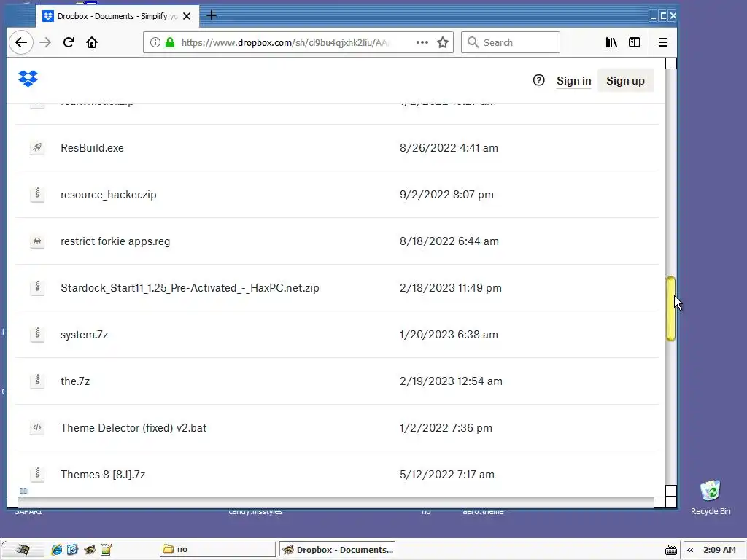The height and width of the screenshot is (560, 747).
Task: Switch to the 'no' folder taskbar button
Action: pyautogui.click(x=217, y=549)
